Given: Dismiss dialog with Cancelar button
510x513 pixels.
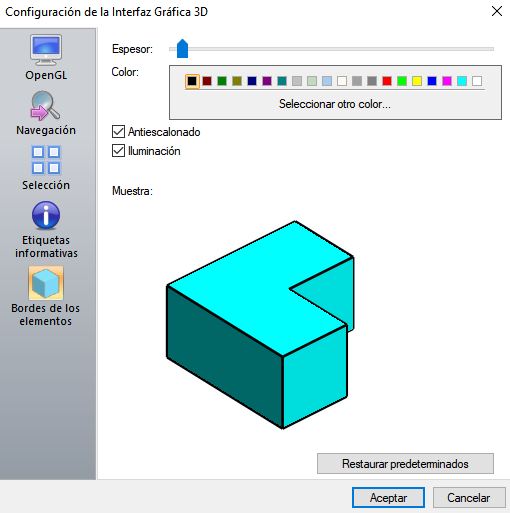Looking at the screenshot, I should (x=469, y=498).
